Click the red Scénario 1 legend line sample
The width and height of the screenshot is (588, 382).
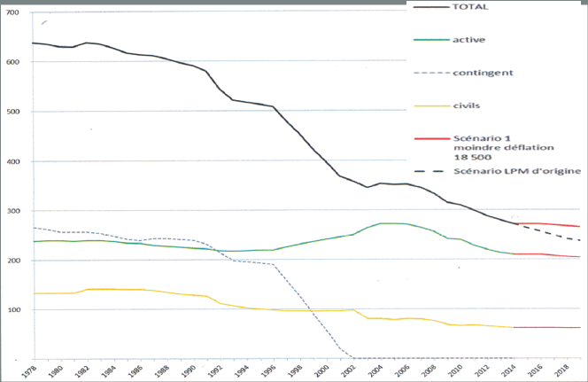point(431,139)
